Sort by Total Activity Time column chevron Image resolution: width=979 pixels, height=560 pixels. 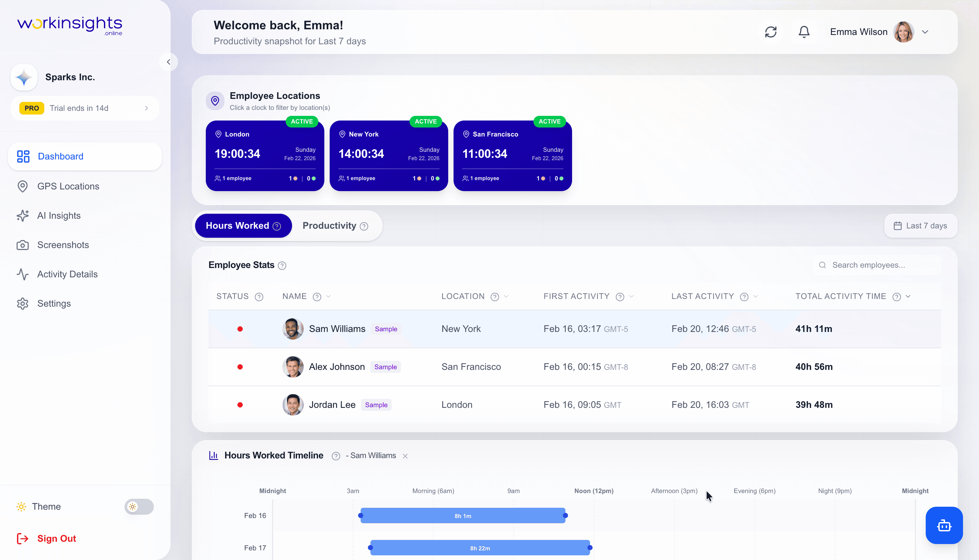click(908, 297)
